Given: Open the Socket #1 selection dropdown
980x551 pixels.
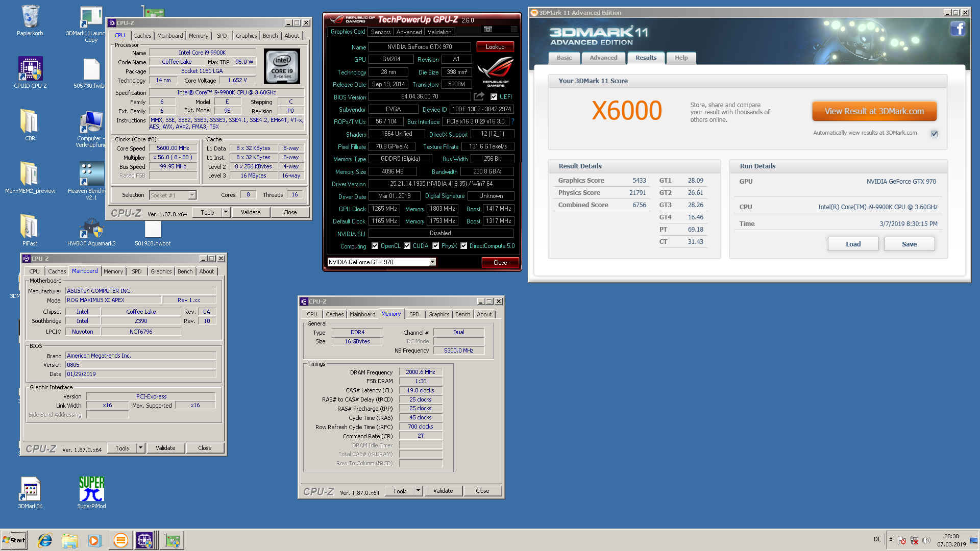Looking at the screenshot, I should tap(192, 195).
